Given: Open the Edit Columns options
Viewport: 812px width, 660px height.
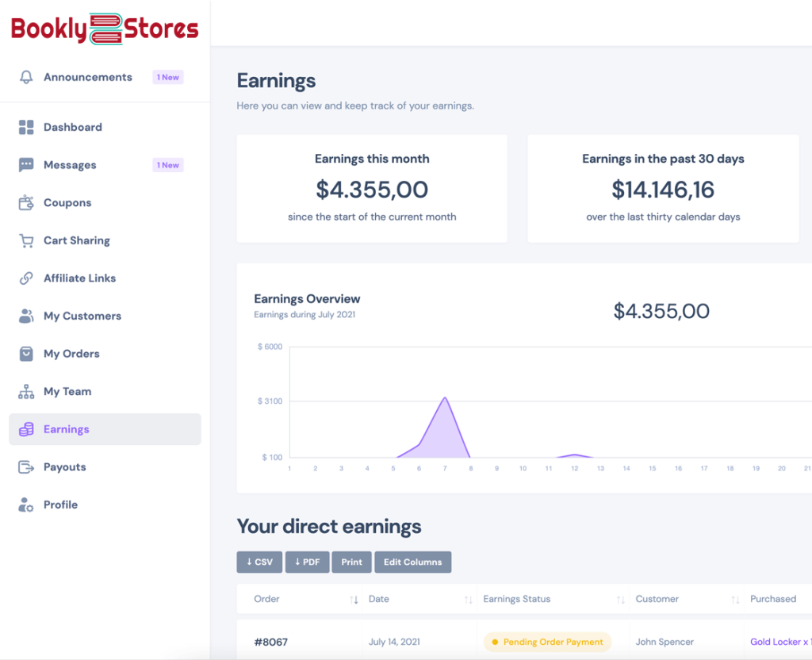Looking at the screenshot, I should pos(412,562).
